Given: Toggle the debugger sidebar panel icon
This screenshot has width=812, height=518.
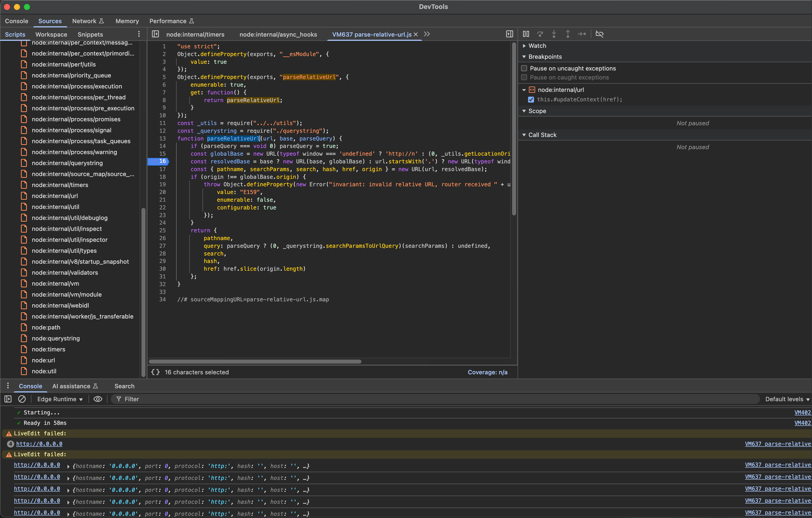Looking at the screenshot, I should (x=509, y=34).
